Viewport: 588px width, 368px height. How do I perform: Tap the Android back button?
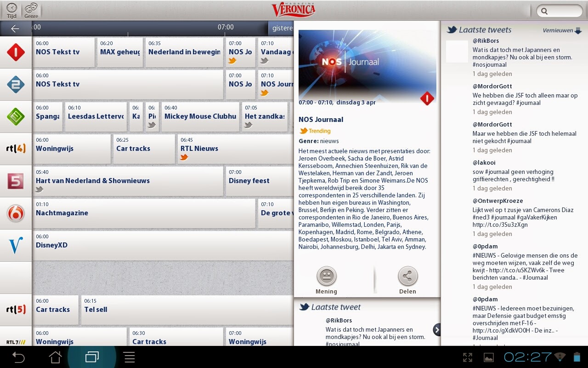(x=18, y=357)
